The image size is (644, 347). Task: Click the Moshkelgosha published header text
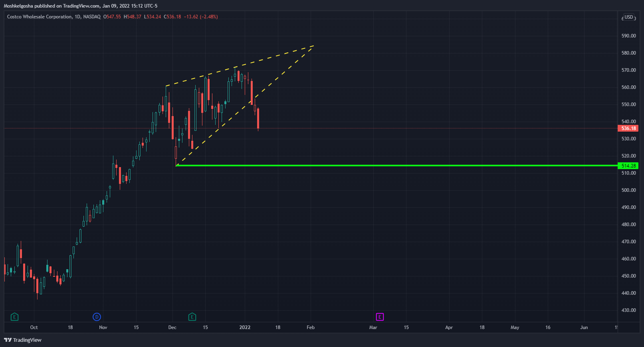tap(81, 6)
